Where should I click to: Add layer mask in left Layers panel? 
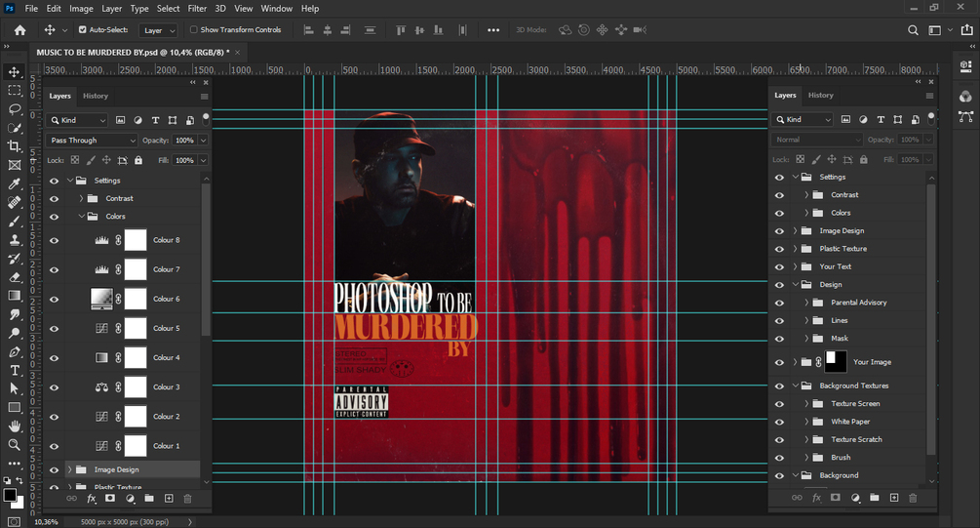point(110,499)
